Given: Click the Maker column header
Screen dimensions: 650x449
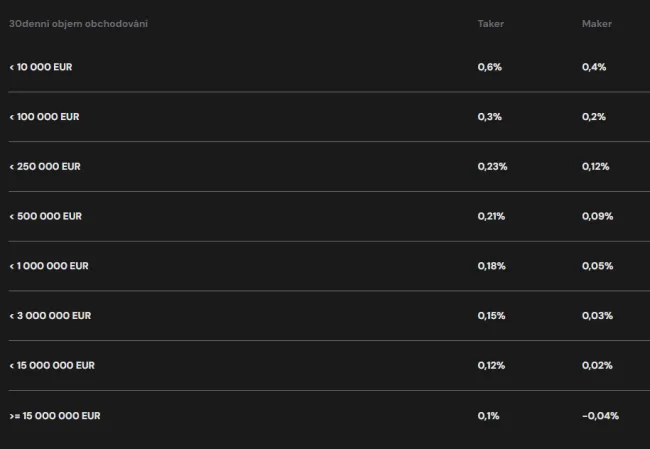Looking at the screenshot, I should coord(596,24).
